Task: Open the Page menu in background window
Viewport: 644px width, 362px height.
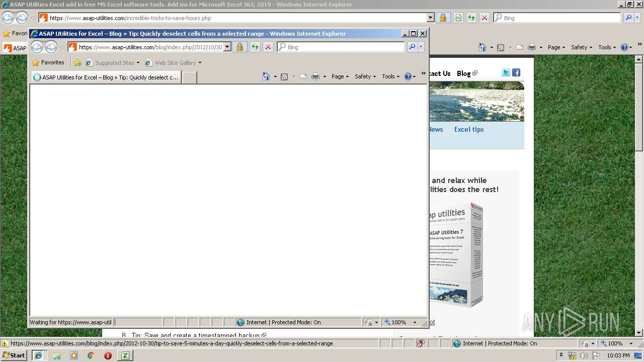Action: click(x=556, y=47)
